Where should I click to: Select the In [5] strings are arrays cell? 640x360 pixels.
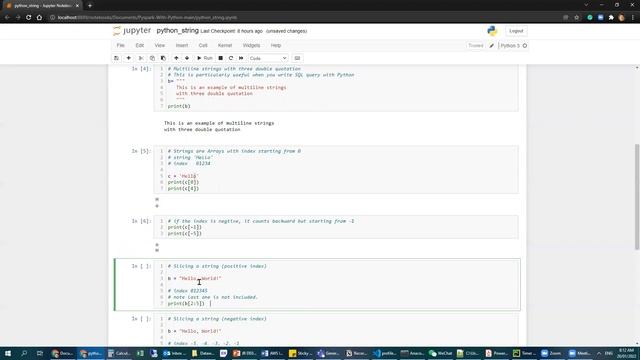coord(336,170)
